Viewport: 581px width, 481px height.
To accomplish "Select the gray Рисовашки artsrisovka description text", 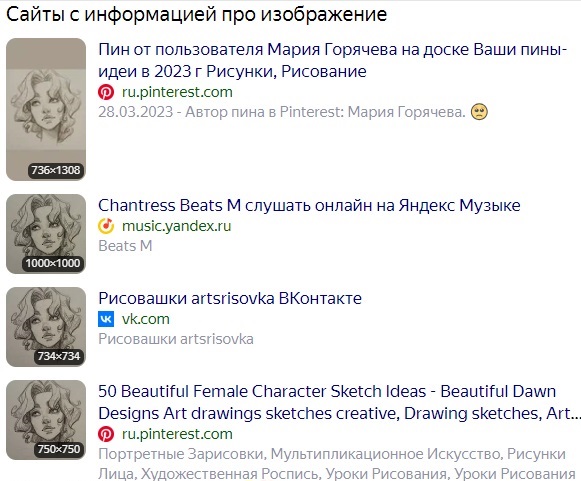I will pos(176,339).
